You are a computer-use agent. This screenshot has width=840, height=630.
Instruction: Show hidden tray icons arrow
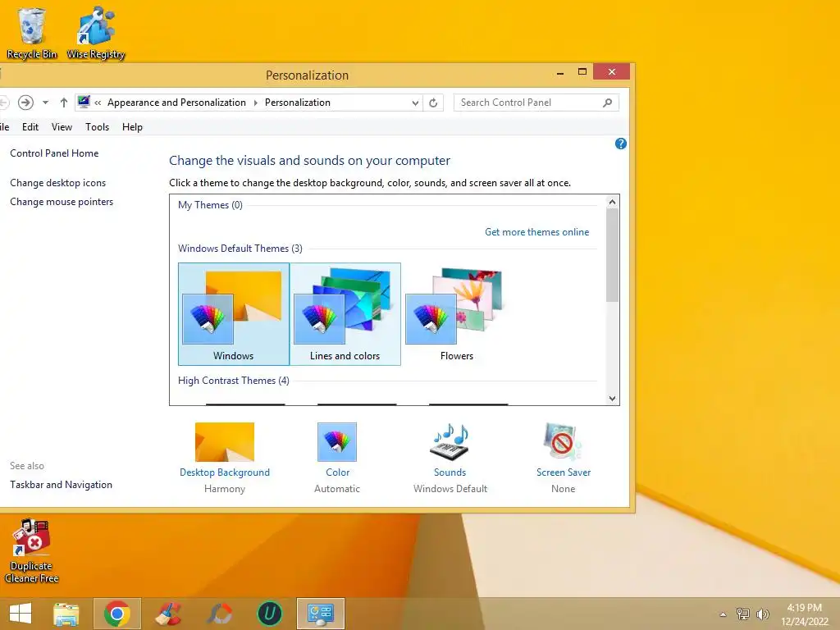[x=724, y=614]
